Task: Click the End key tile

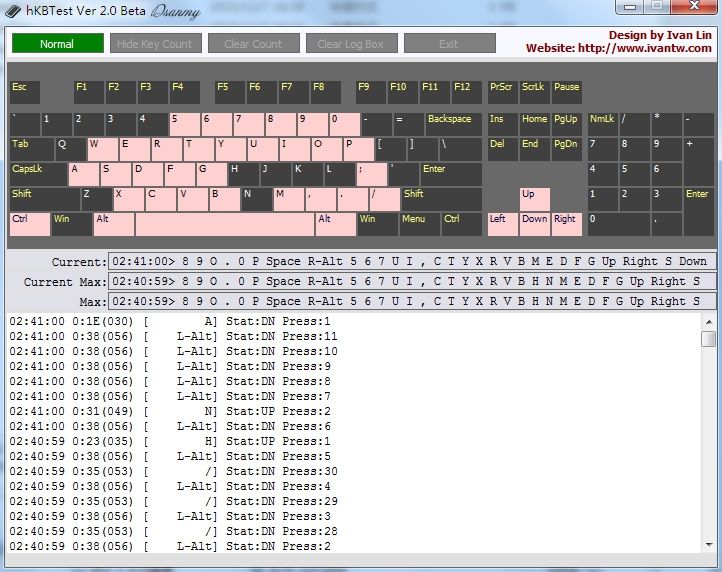Action: pos(535,149)
